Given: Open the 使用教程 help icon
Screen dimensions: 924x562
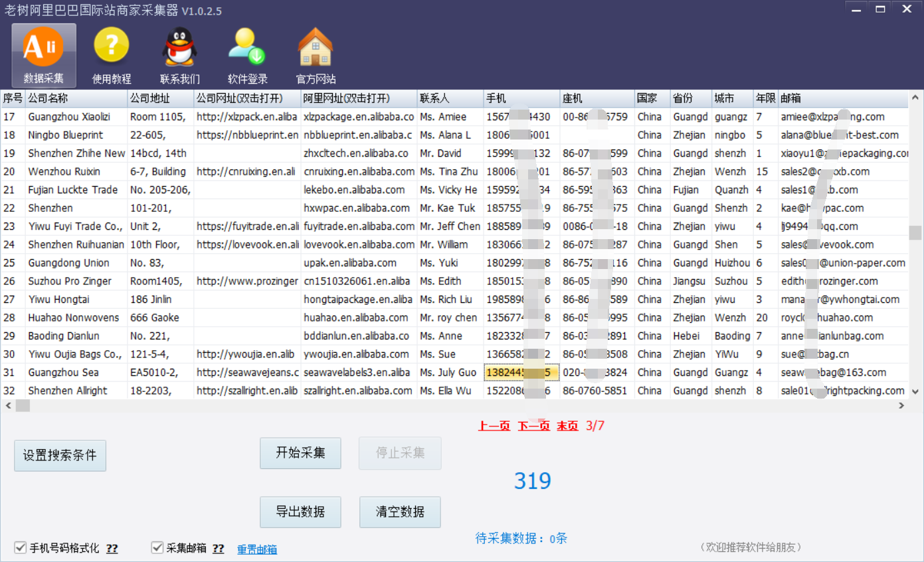Looking at the screenshot, I should point(112,55).
